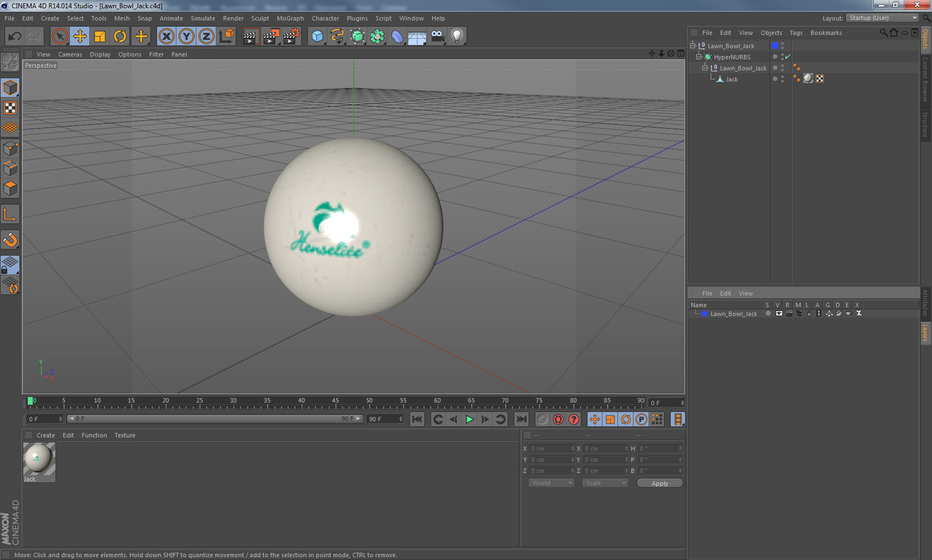This screenshot has height=560, width=932.
Task: Click frame 45 on the timeline ruler
Action: (x=336, y=401)
